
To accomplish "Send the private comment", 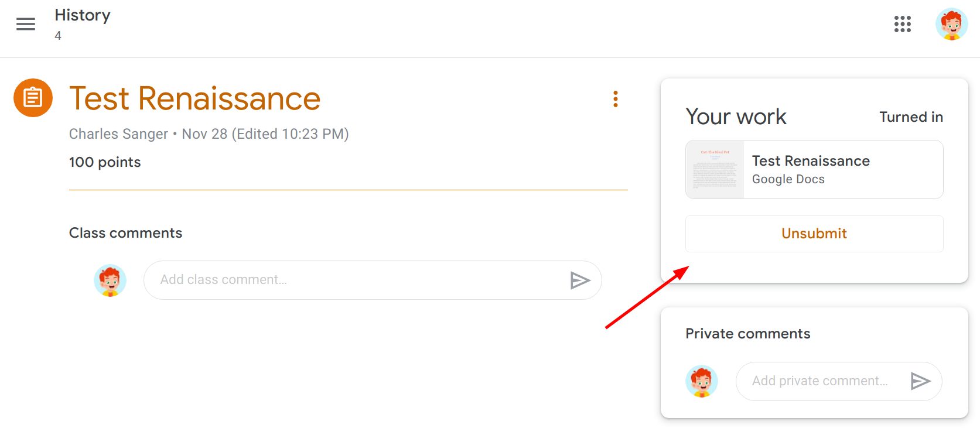I will tap(921, 381).
